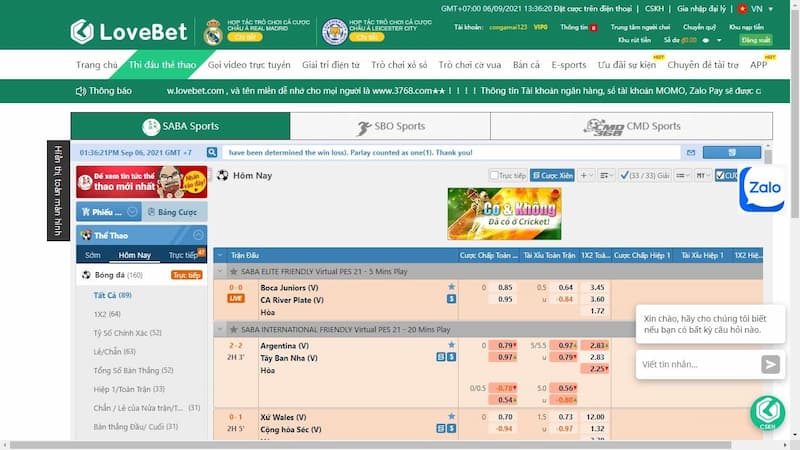Open the mail envelope icon in announcement bar
Viewport: 800px width, 450px height.
pos(691,153)
